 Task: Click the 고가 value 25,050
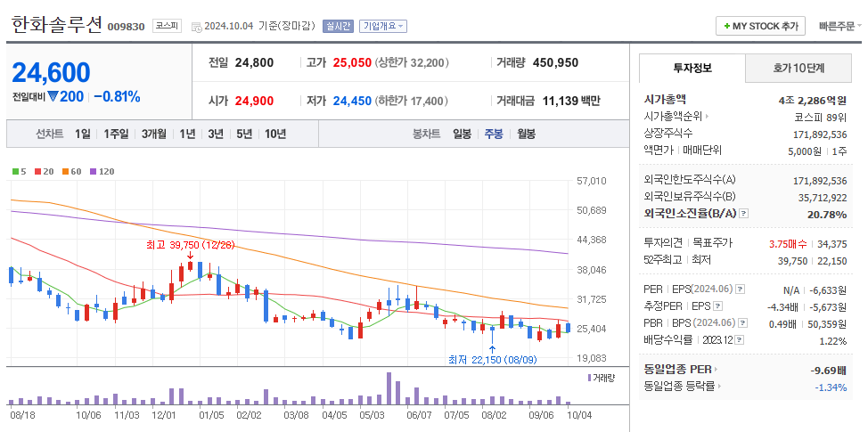pos(352,62)
